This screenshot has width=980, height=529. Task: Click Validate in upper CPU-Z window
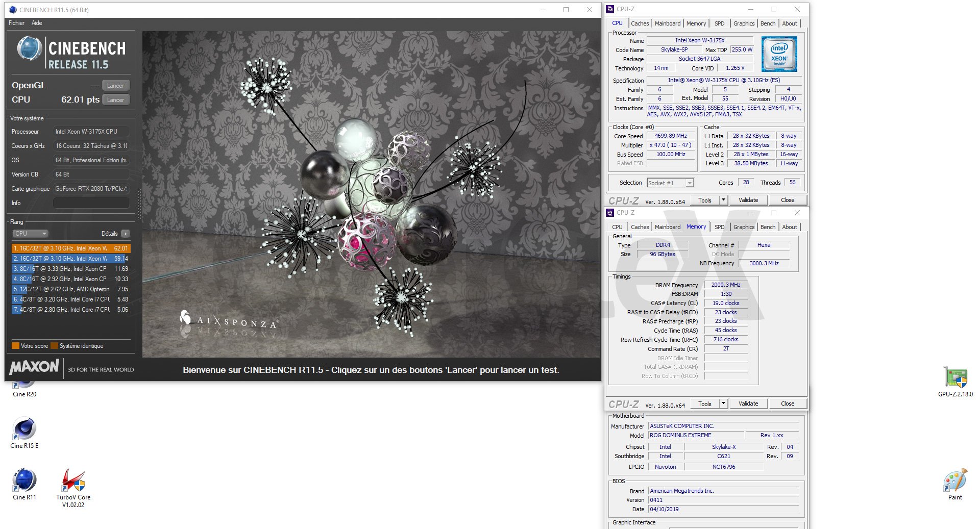748,200
